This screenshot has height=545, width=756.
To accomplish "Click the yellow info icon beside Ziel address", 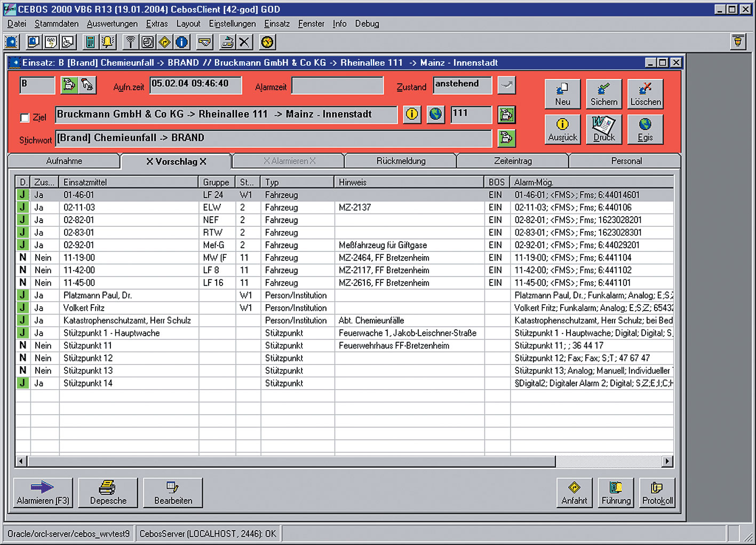I will click(411, 114).
